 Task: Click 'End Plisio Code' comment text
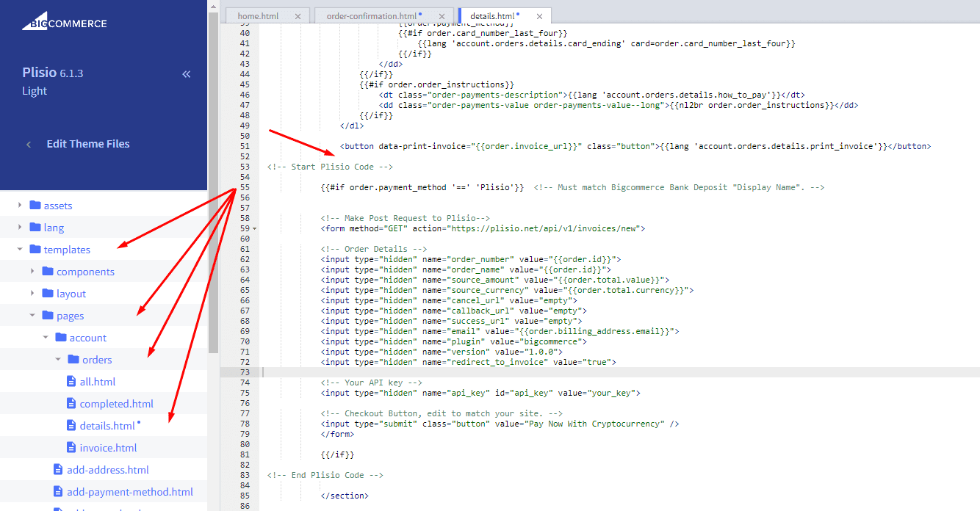[327, 475]
